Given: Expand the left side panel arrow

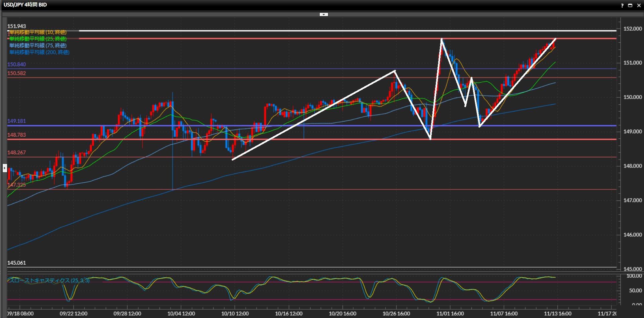Looking at the screenshot, I should (5, 168).
